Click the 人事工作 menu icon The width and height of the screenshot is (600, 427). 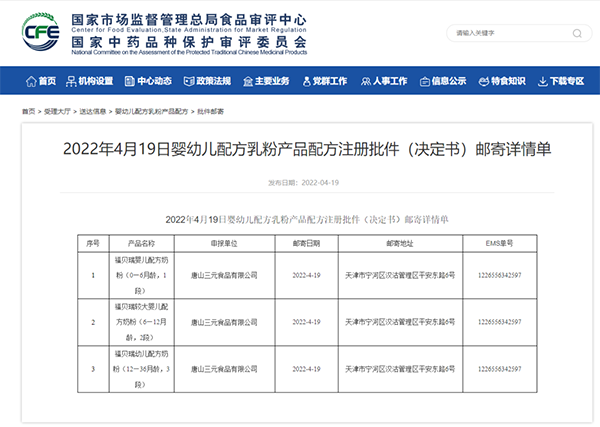tap(364, 81)
